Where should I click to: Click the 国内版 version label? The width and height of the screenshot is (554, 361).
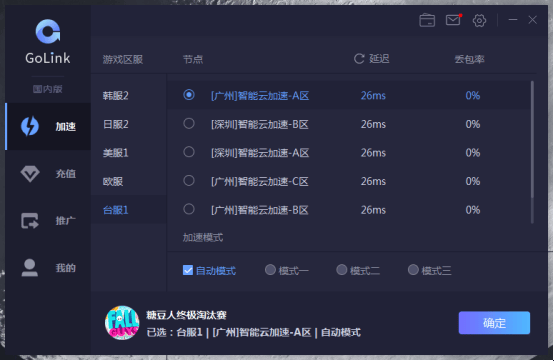tap(48, 89)
